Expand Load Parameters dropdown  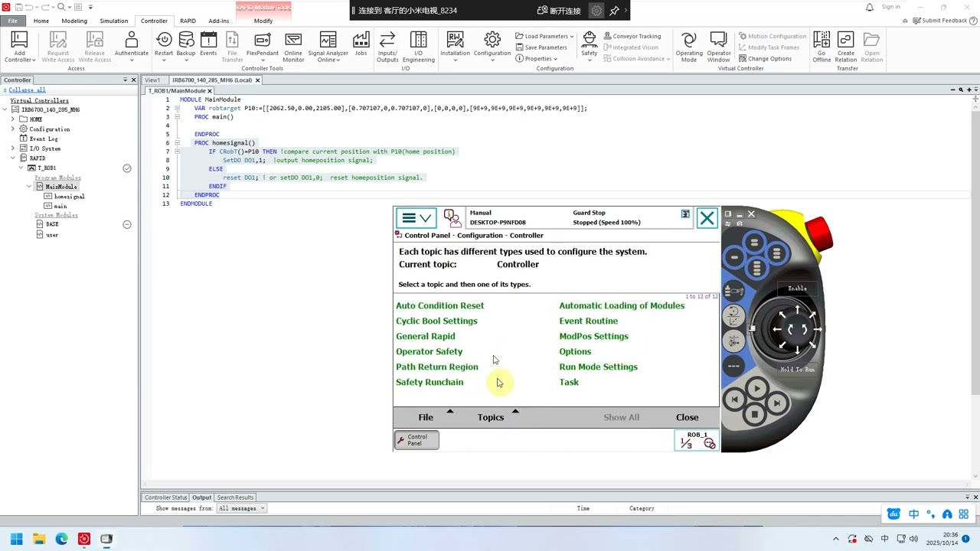coord(544,36)
